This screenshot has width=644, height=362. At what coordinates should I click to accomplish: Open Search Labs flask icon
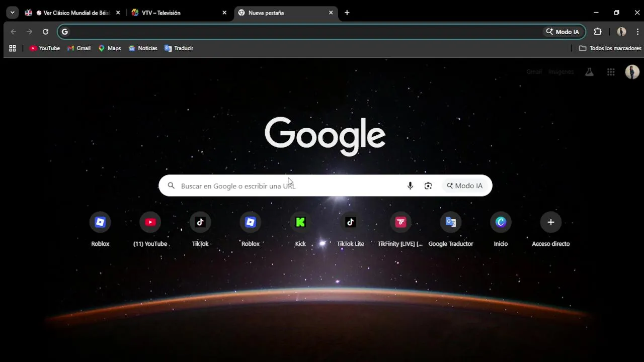[589, 72]
